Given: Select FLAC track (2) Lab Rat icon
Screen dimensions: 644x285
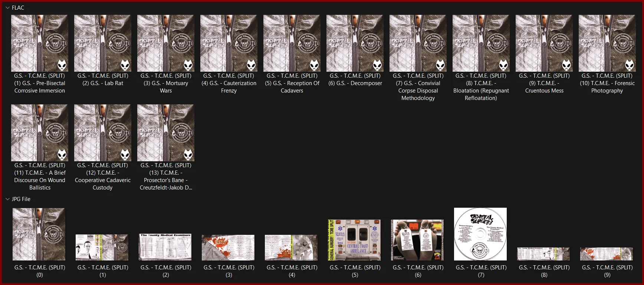Looking at the screenshot, I should click(103, 43).
